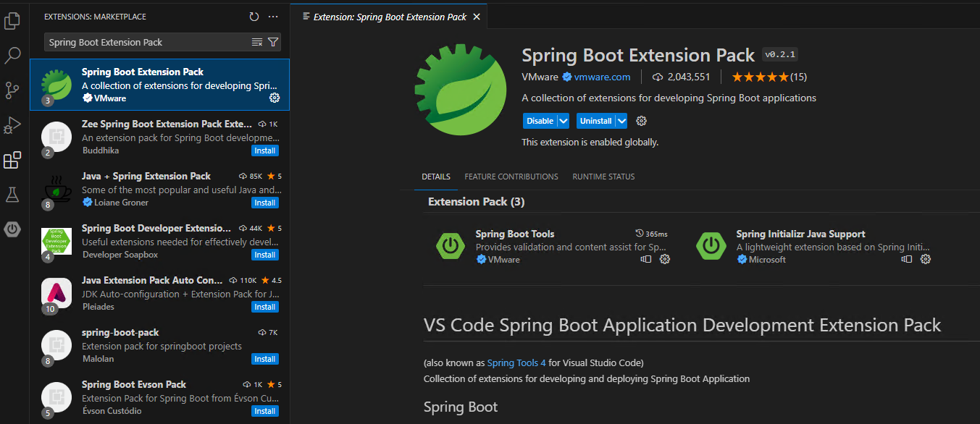This screenshot has width=980, height=424.
Task: Clear extensions search results icon
Action: coord(256,42)
